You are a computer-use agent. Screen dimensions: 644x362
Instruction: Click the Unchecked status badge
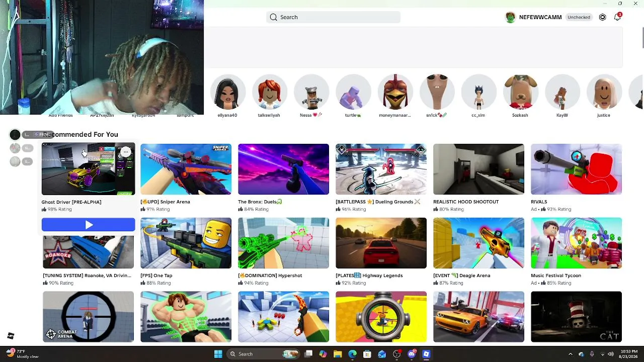click(579, 17)
